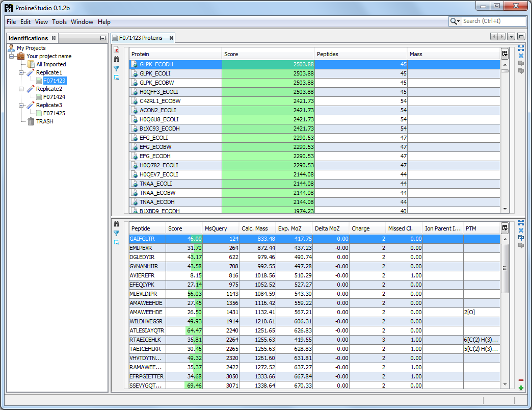The image size is (532, 410).
Task: Click the Search (Ctrl+I) input field
Action: pyautogui.click(x=493, y=21)
